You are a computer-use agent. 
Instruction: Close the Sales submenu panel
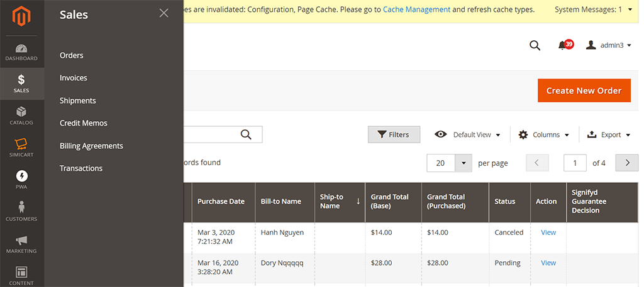(x=164, y=13)
